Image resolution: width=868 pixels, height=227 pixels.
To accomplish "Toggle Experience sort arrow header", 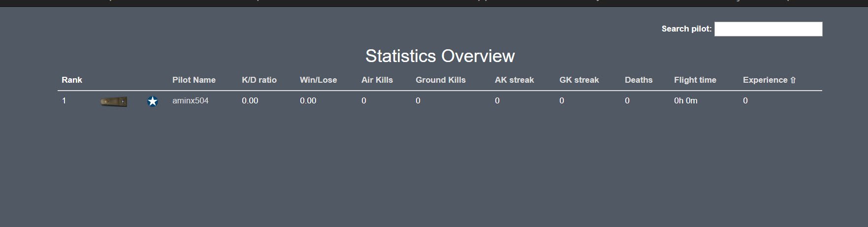I will coord(770,80).
